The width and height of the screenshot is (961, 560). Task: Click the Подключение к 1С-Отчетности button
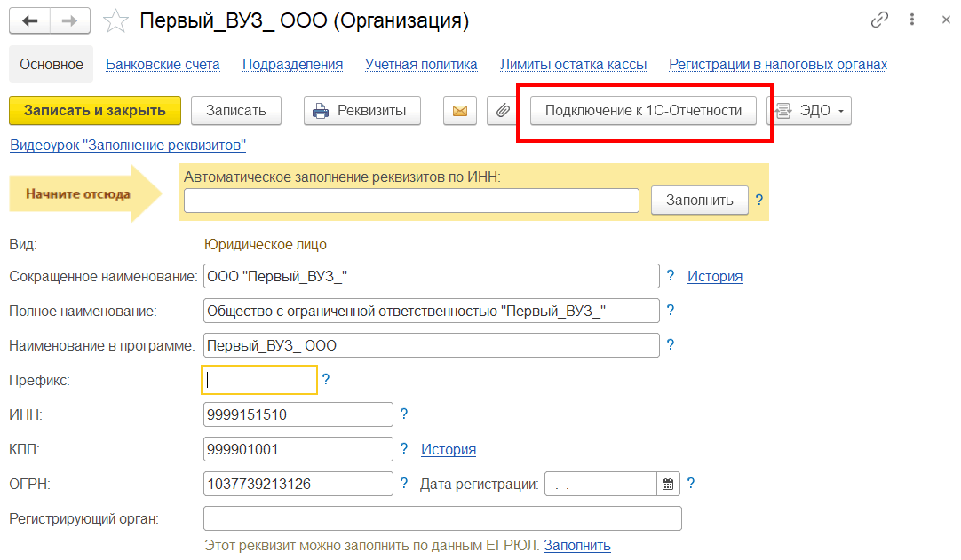pyautogui.click(x=643, y=111)
